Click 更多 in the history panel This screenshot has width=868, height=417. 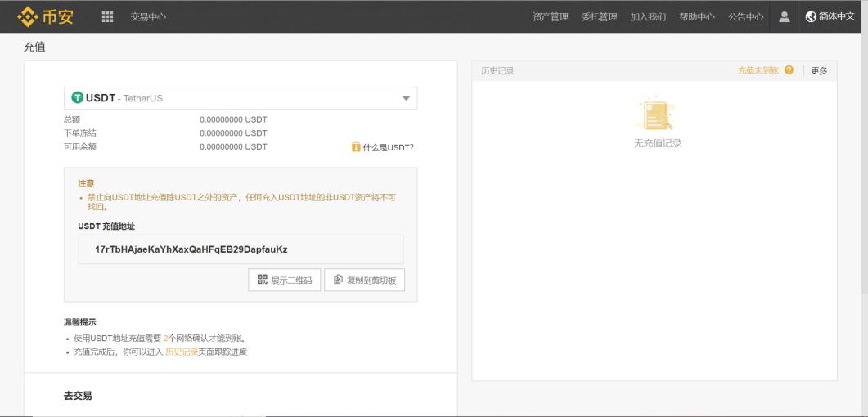819,71
